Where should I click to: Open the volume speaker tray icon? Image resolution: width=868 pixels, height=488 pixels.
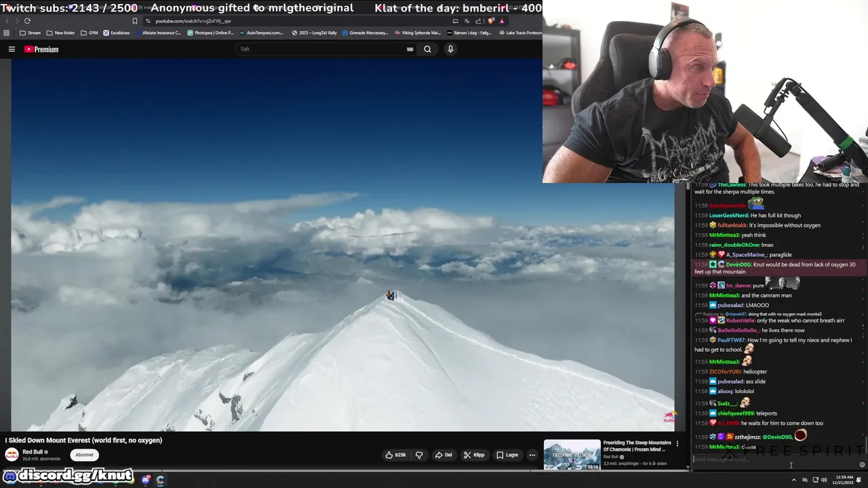coord(824,480)
